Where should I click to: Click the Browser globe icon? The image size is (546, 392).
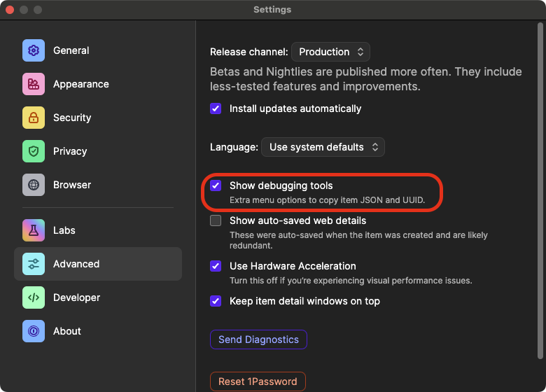pos(34,185)
